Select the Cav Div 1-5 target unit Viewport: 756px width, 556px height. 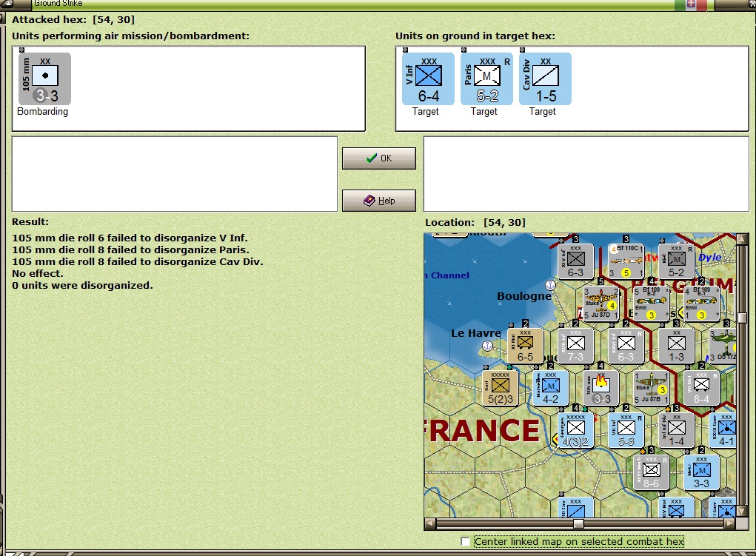[545, 78]
